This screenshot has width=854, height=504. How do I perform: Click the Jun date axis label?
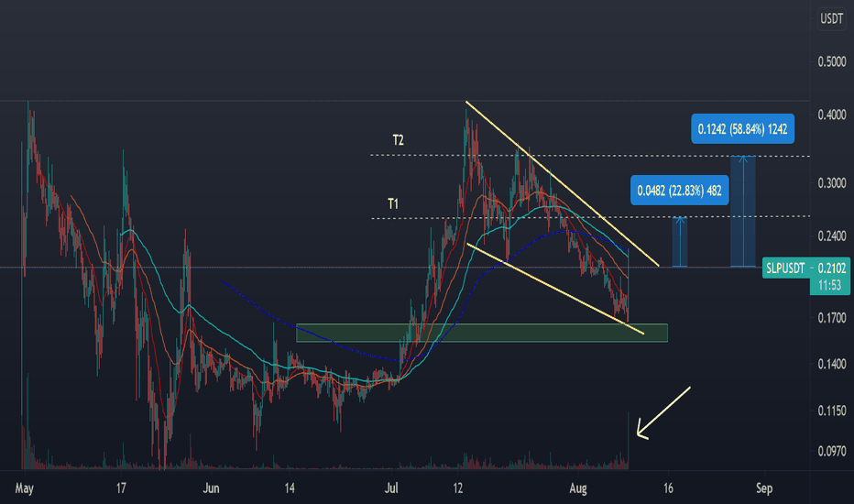211,488
